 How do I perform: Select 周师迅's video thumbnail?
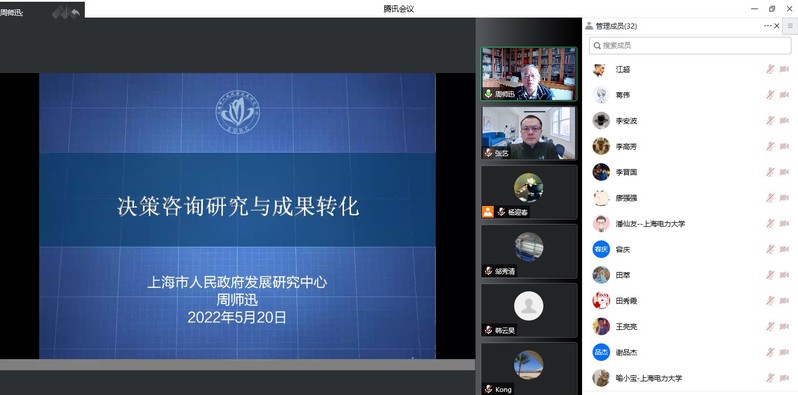pos(529,74)
